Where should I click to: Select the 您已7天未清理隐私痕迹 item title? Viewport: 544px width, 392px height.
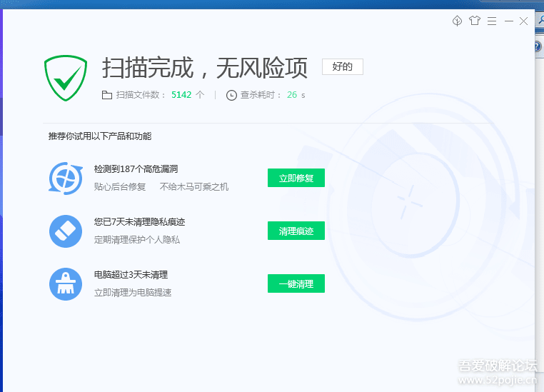coord(139,222)
